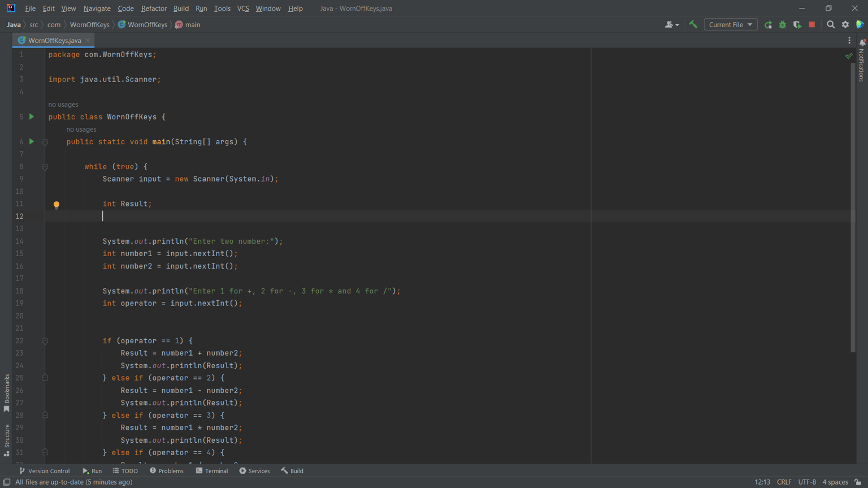Click the main method breadcrumb
The image size is (868, 488).
[188, 25]
